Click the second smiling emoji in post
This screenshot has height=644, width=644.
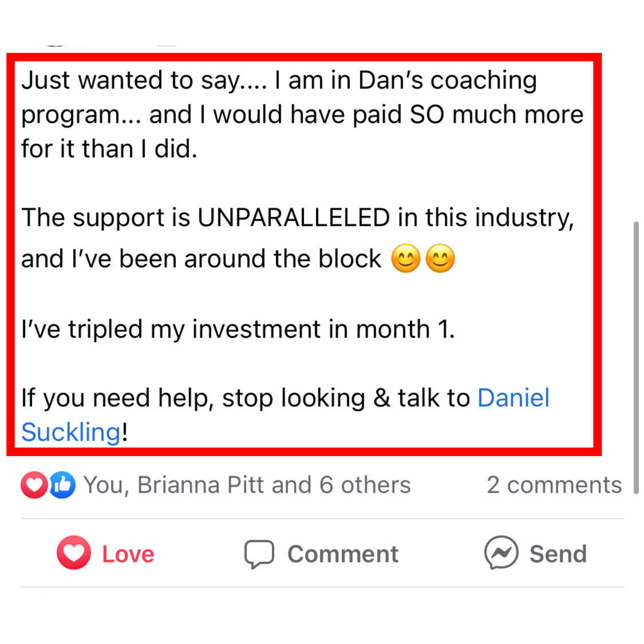click(x=440, y=259)
